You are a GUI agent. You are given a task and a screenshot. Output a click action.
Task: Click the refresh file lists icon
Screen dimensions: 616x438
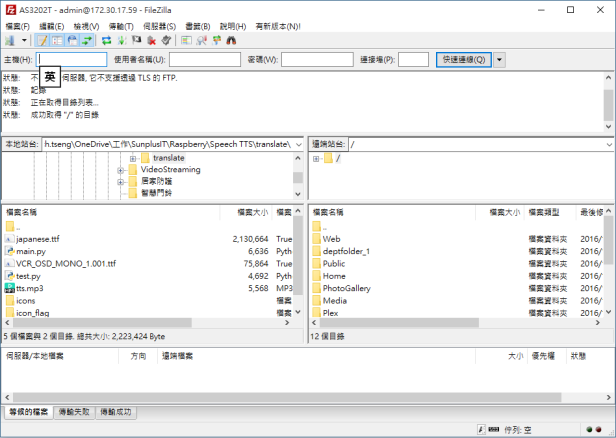106,40
